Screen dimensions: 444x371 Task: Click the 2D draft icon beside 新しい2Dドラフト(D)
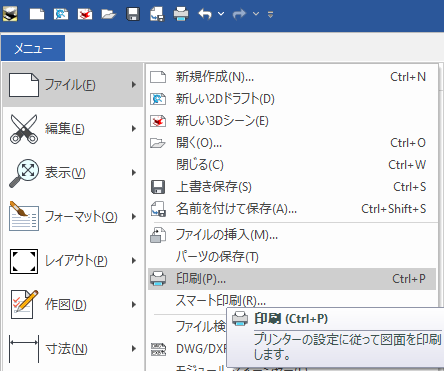158,99
